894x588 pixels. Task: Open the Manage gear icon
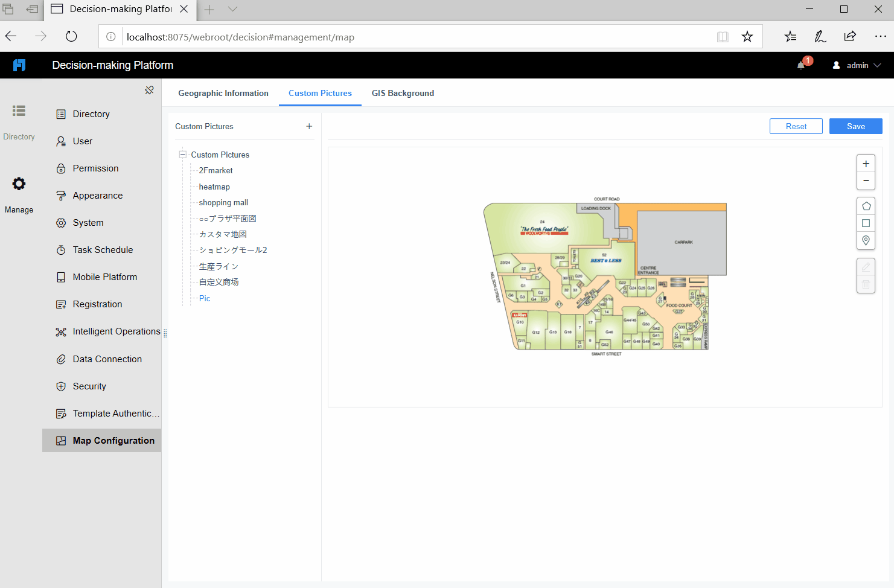pyautogui.click(x=19, y=184)
